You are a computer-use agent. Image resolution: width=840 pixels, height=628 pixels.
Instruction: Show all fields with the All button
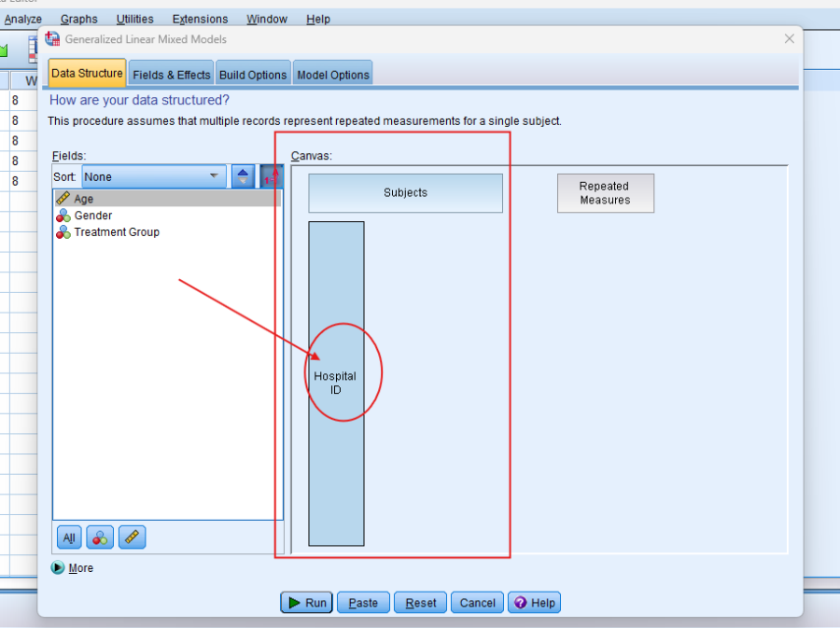[x=69, y=537]
